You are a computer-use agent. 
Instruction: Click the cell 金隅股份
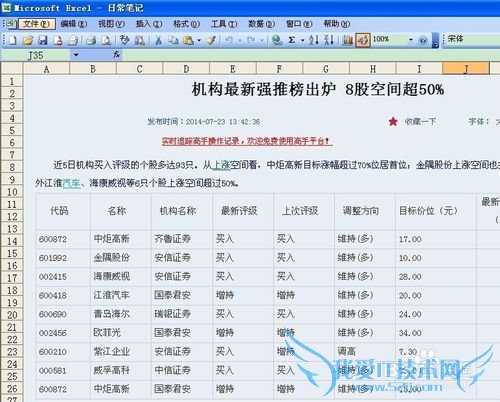tap(112, 258)
